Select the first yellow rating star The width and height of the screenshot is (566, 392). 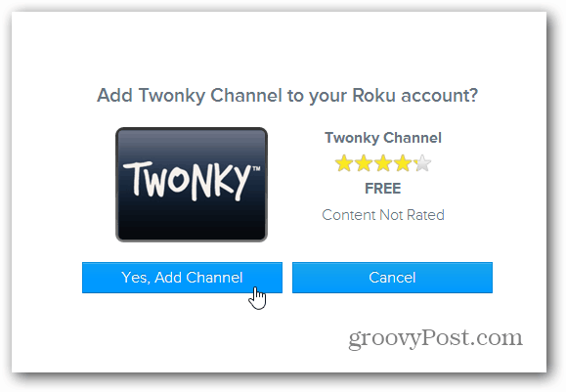tap(344, 163)
